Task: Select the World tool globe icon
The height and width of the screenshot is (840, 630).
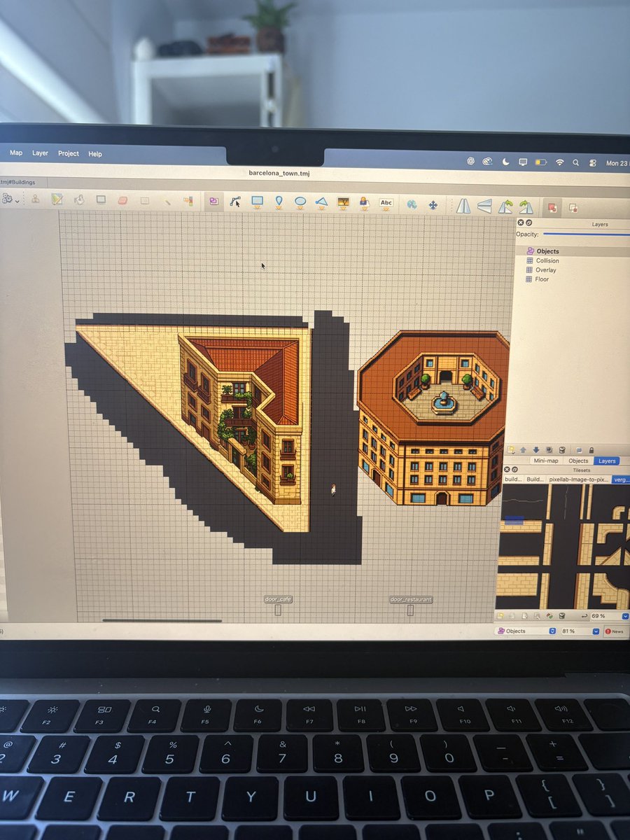Action: 412,204
